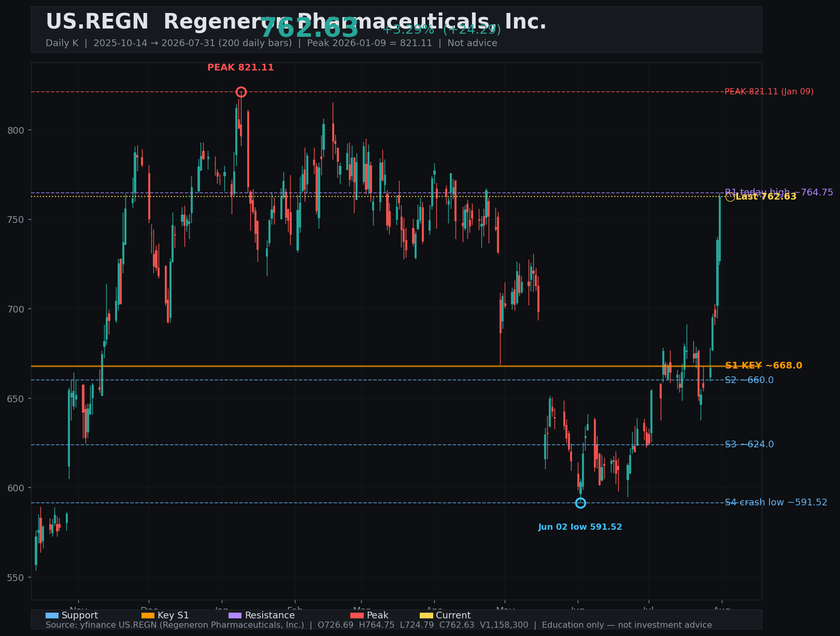Click the red circle marker at the chart peak
The width and height of the screenshot is (840, 636).
241,92
